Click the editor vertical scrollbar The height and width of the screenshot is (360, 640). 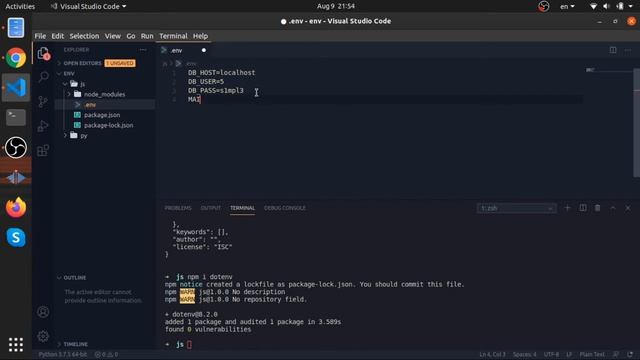pos(636,122)
